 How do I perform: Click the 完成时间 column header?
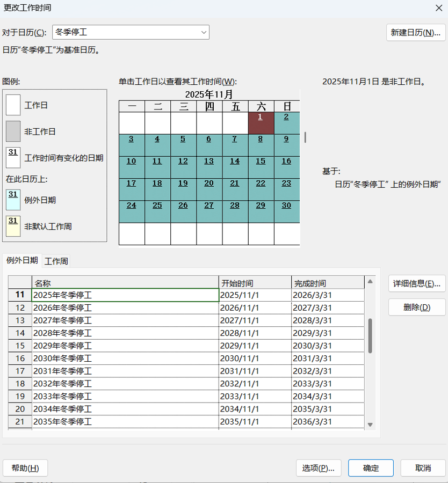pyautogui.click(x=328, y=282)
